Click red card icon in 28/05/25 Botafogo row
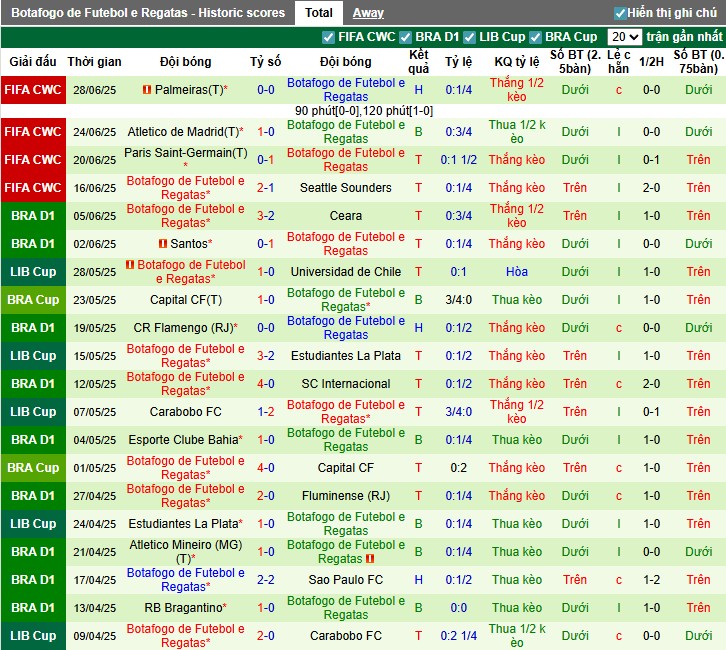 [130, 264]
